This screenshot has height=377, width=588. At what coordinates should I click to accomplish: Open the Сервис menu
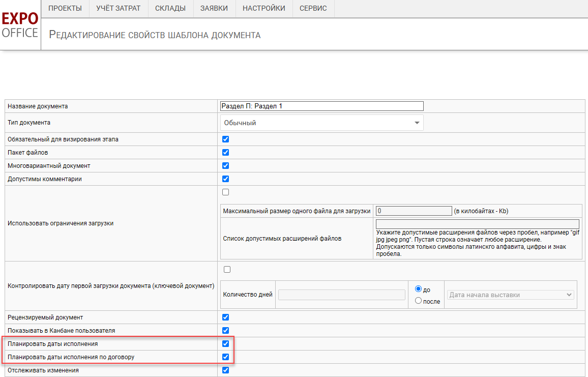pos(313,8)
